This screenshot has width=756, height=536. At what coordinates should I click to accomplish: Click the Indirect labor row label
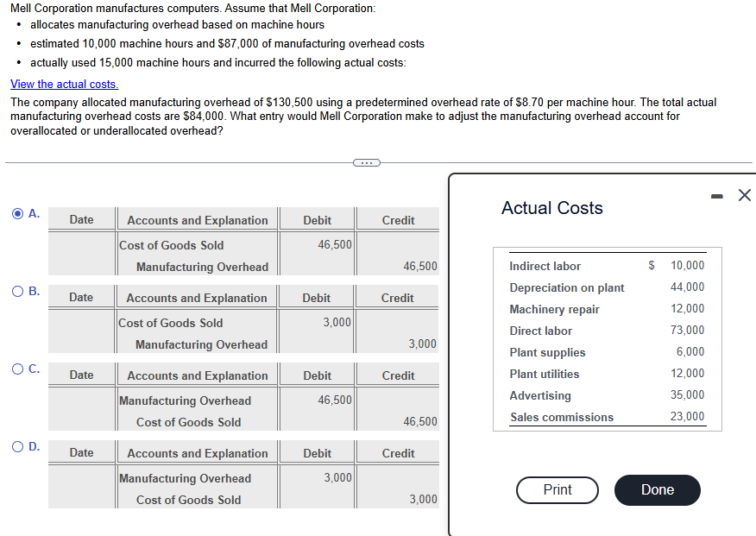pyautogui.click(x=545, y=266)
